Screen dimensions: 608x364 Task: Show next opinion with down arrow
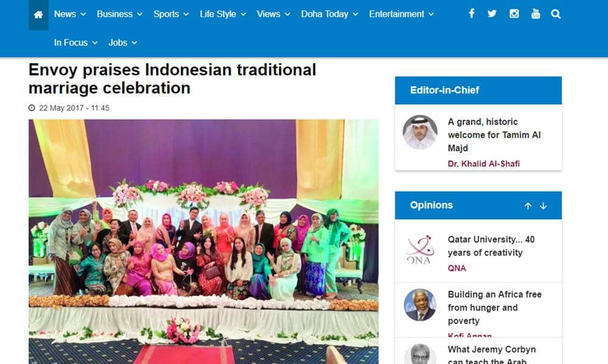pos(543,206)
